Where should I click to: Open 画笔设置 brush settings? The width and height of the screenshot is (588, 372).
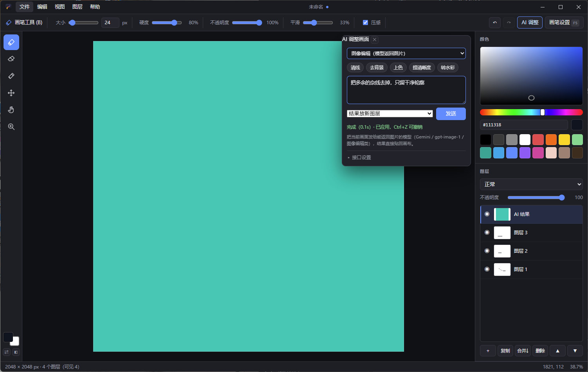click(564, 23)
